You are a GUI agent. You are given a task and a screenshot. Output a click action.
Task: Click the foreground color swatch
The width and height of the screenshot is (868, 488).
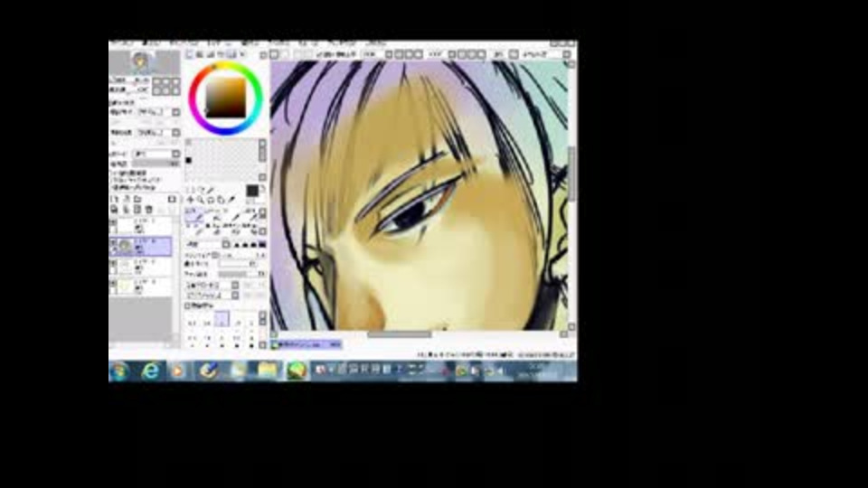tap(252, 191)
